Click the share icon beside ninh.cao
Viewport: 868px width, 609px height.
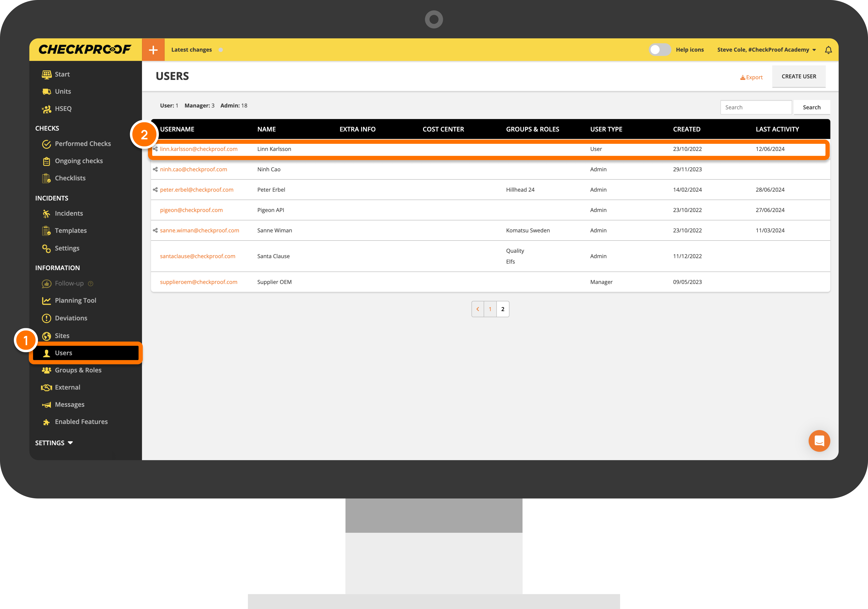tap(155, 169)
